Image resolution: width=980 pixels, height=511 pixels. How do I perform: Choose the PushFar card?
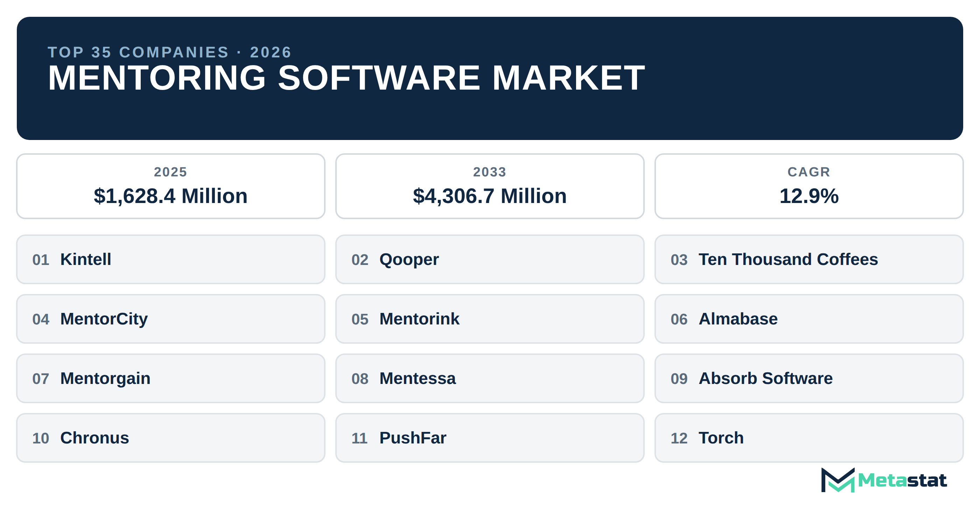490,438
